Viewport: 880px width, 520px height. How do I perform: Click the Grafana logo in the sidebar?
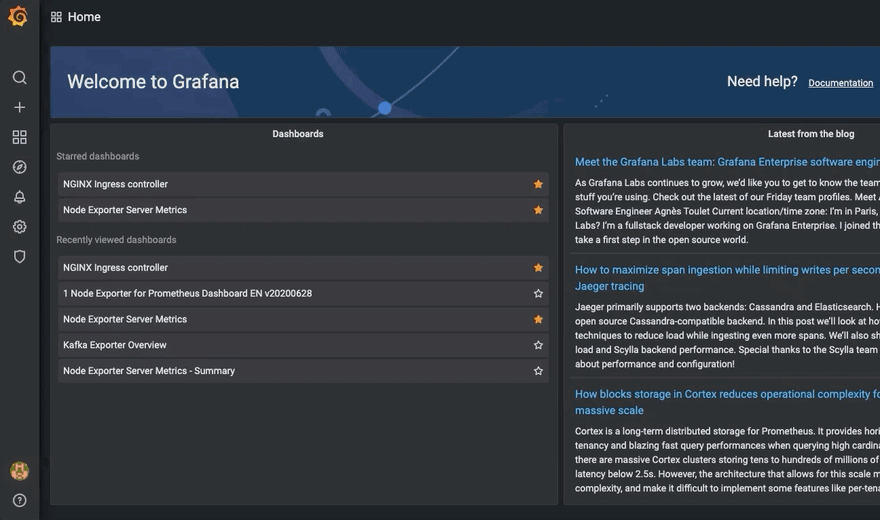18,16
